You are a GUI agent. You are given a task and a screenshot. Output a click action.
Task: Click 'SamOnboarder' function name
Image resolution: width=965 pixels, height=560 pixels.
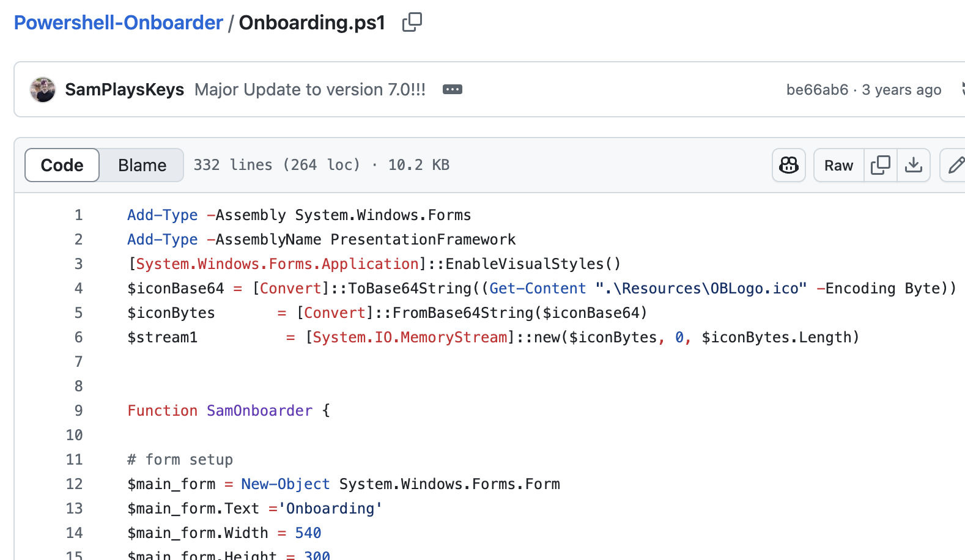click(260, 411)
